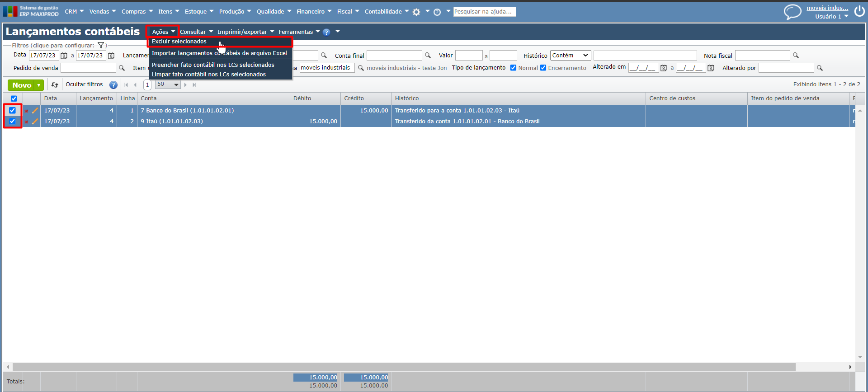
Task: Go to next page arrow
Action: coord(185,85)
